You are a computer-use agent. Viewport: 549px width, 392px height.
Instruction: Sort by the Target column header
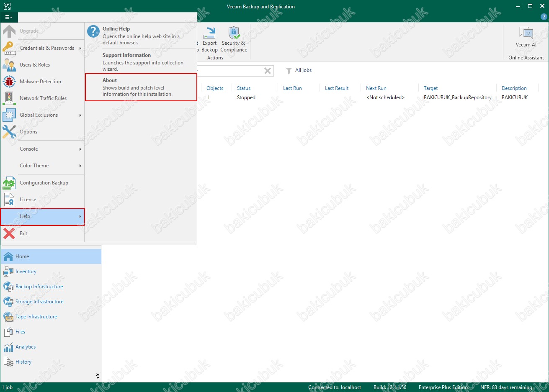[430, 88]
